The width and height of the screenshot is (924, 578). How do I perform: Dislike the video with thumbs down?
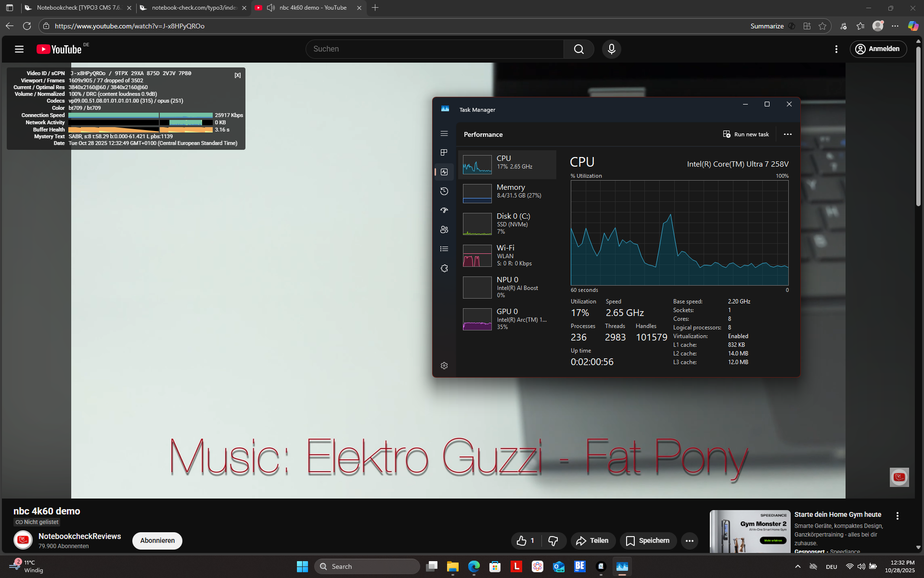click(x=553, y=541)
